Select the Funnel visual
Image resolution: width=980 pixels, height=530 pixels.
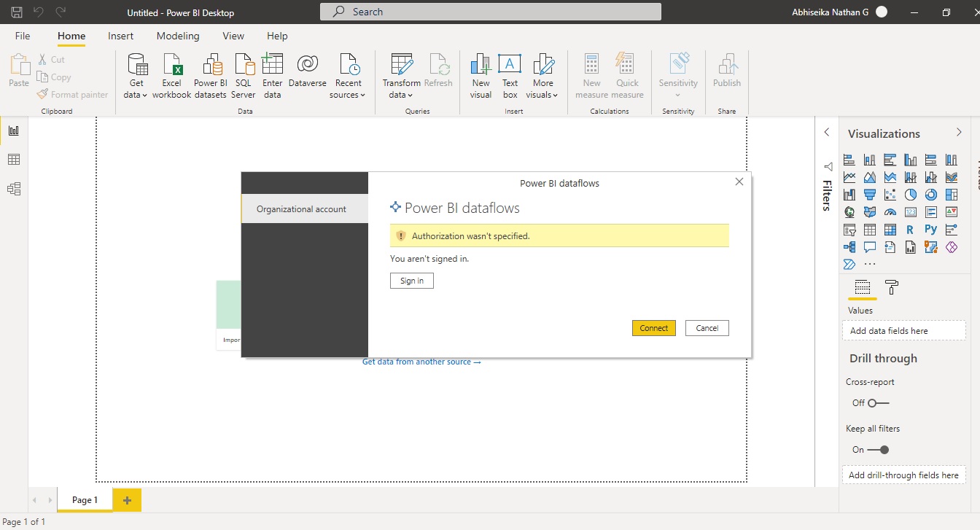pyautogui.click(x=869, y=195)
